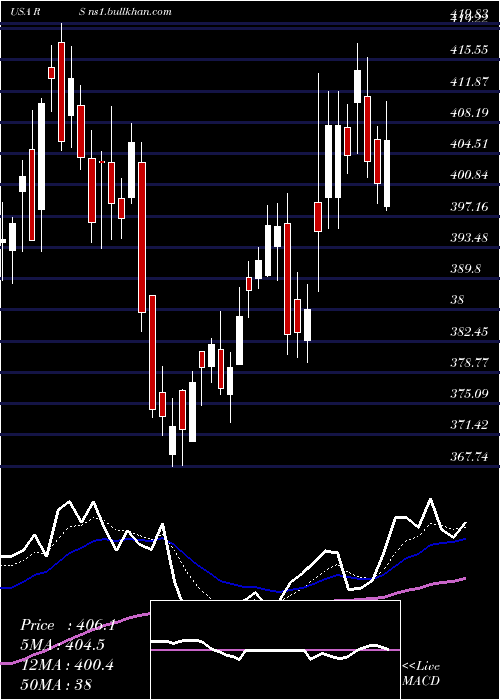The image size is (500, 700).
Task: Click the 12MA : 400.4 readout
Action: click(x=66, y=665)
